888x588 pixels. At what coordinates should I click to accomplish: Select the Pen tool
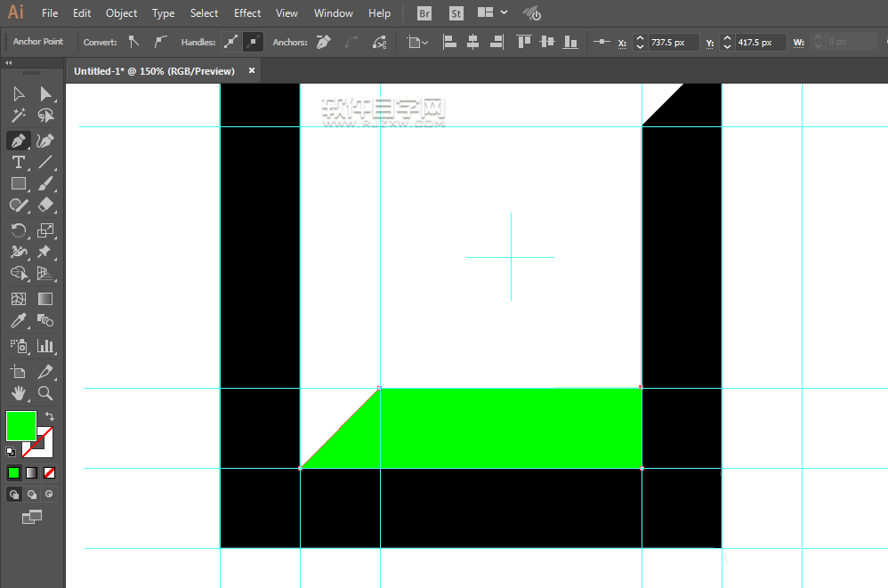(x=18, y=141)
